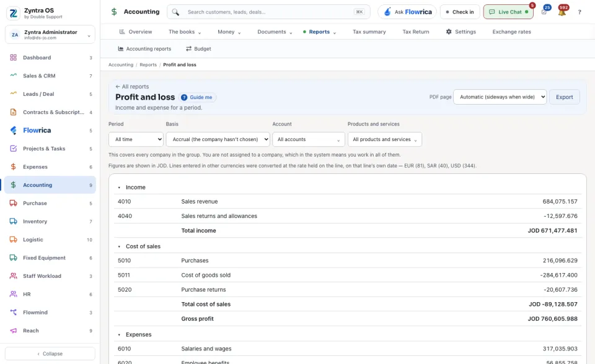Click the help question mark icon

[x=580, y=12]
